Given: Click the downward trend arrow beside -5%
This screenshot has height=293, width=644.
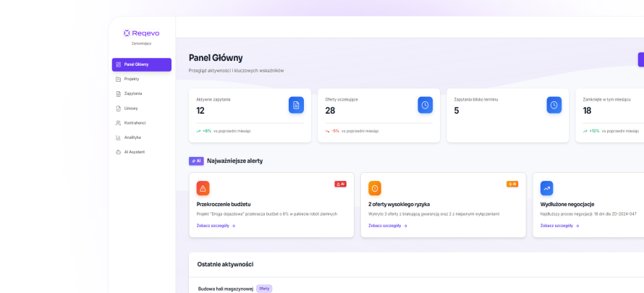Looking at the screenshot, I should (327, 132).
